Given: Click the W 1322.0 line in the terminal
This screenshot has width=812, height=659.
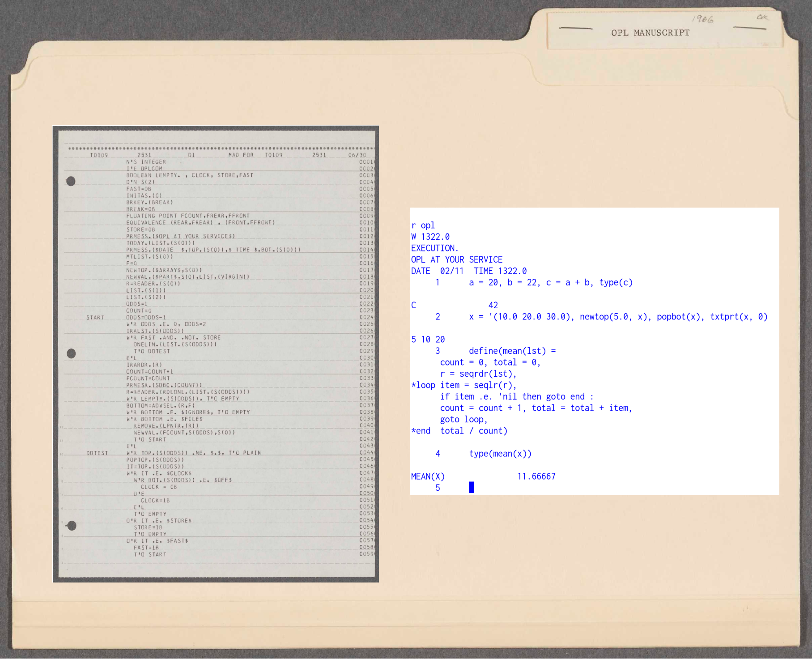Looking at the screenshot, I should pyautogui.click(x=430, y=237).
